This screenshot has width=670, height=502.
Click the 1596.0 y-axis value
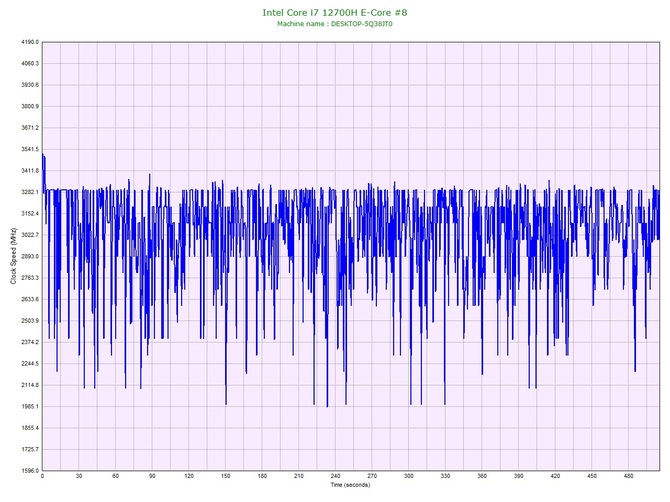(x=30, y=471)
